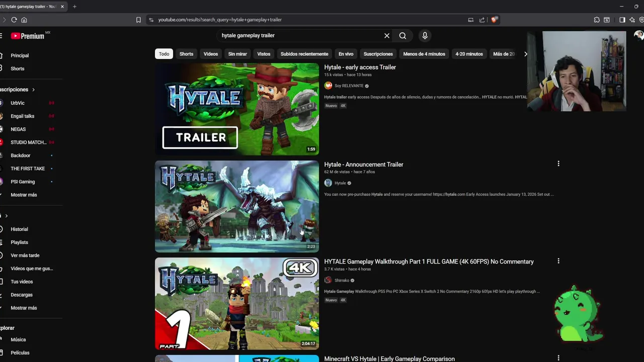Select the Todo filter chip
Image resolution: width=644 pixels, height=362 pixels.
click(x=164, y=54)
